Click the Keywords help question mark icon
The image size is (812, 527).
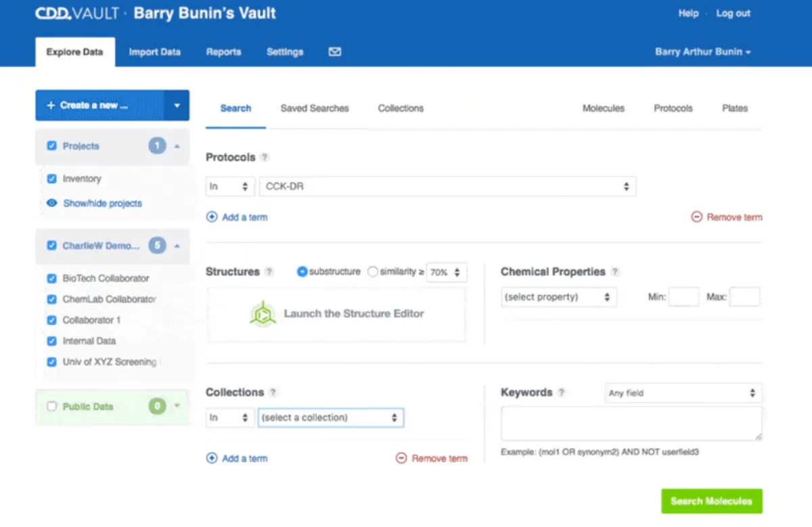[562, 392]
